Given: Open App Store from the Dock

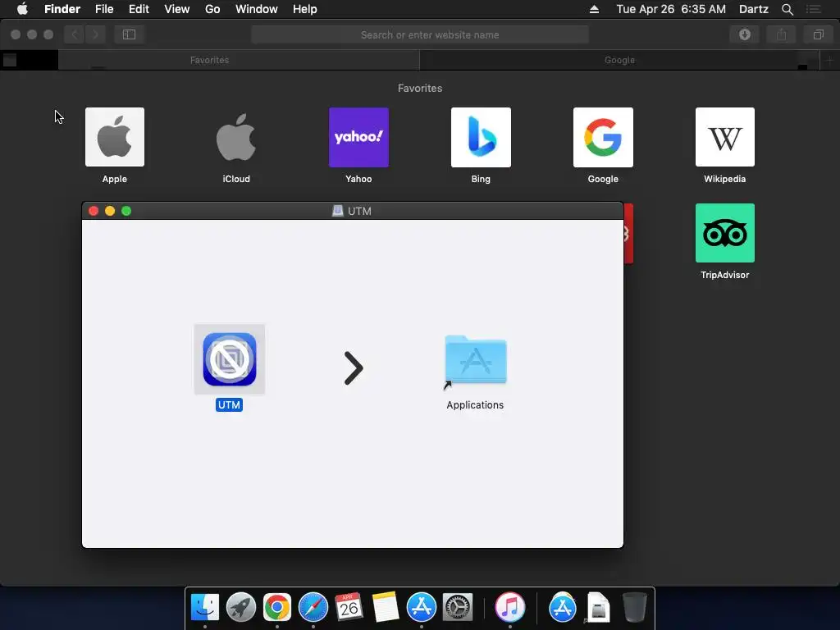Looking at the screenshot, I should [421, 607].
